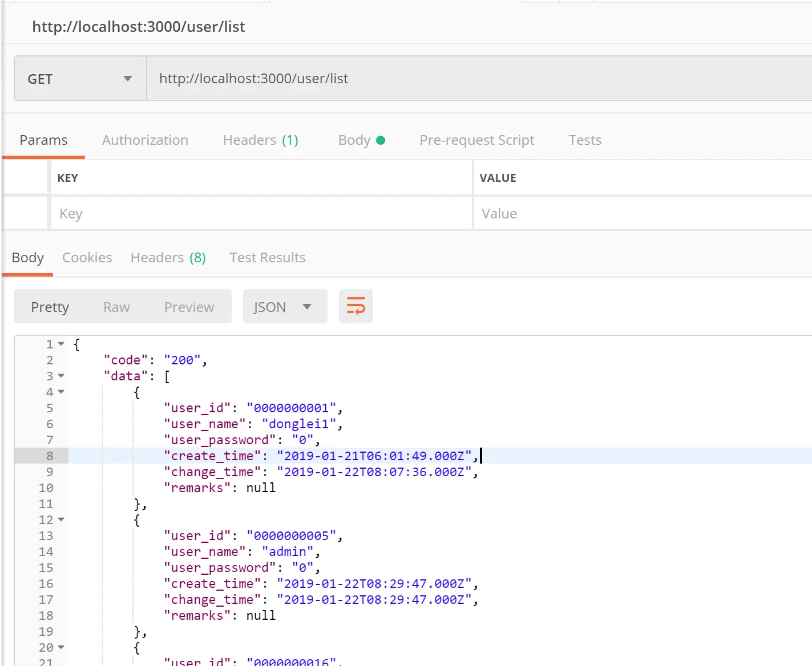Collapse the object fold arrow on line 4
This screenshot has height=666, width=812.
(61, 392)
